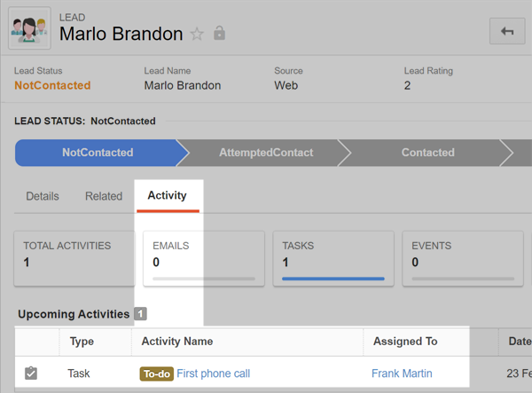Open Frank Martin's profile link
Screen dimensions: 532x393
point(402,373)
